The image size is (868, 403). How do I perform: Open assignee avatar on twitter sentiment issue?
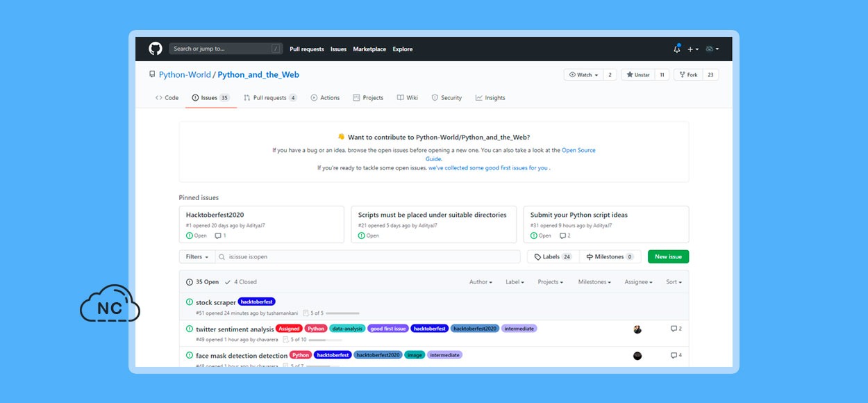[637, 329]
